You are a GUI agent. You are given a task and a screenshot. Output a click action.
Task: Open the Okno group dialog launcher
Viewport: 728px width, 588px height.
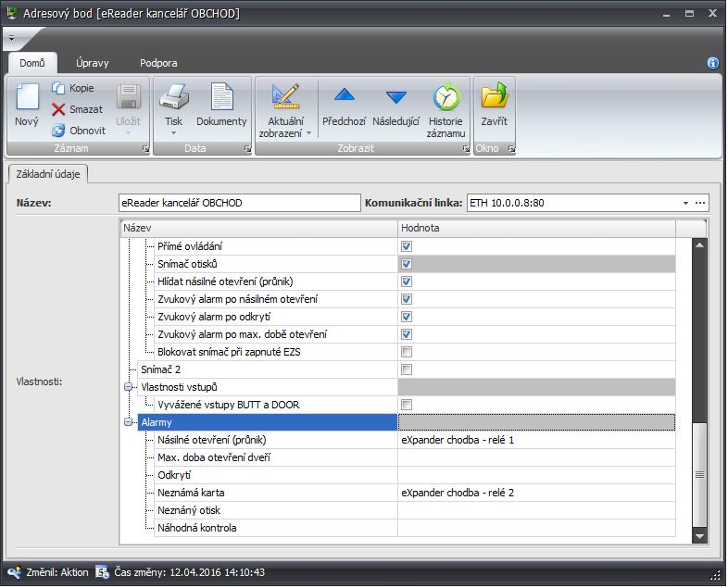(511, 148)
